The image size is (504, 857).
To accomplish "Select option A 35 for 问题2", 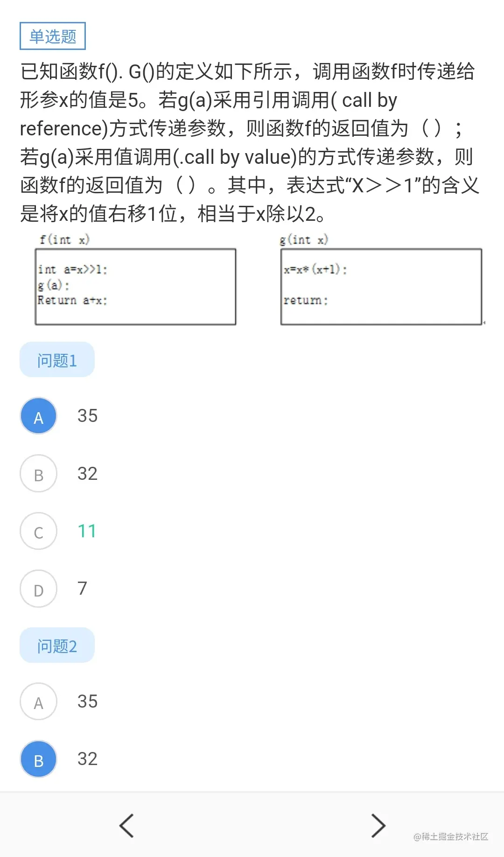I will (x=38, y=702).
